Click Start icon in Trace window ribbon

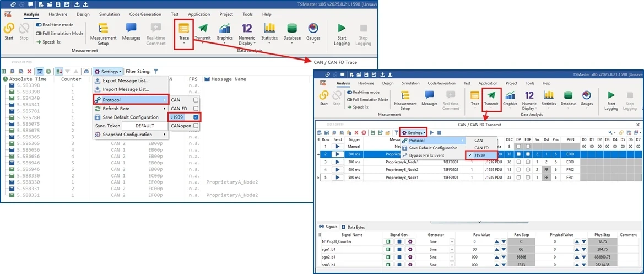(x=9, y=28)
